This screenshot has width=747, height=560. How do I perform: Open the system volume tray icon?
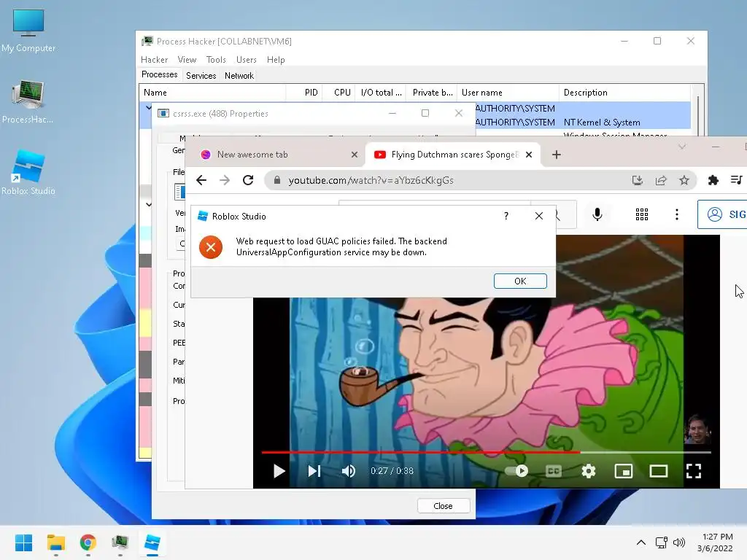[x=679, y=542]
